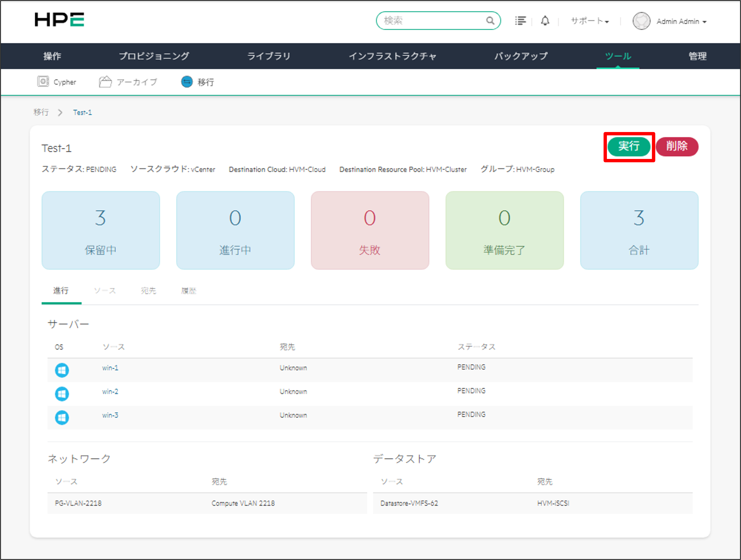Open the インフラストラクチャ menu
Viewport: 741px width, 560px height.
point(393,56)
